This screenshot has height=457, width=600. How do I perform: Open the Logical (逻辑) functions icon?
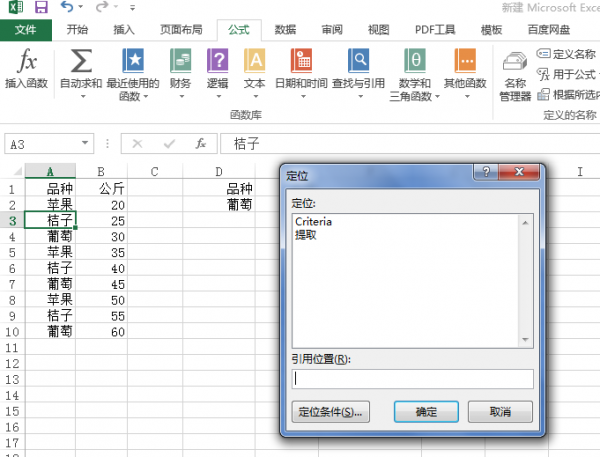(x=217, y=60)
